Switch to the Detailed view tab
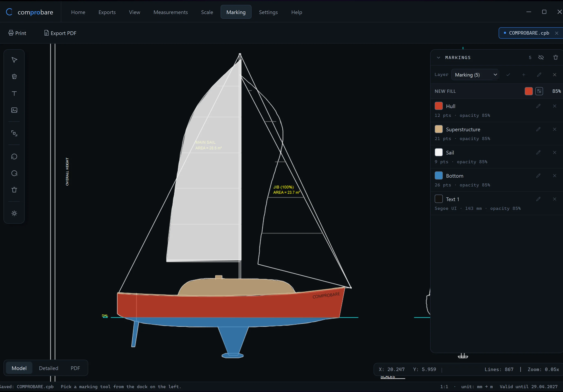Viewport: 563px width, 392px height. click(48, 368)
